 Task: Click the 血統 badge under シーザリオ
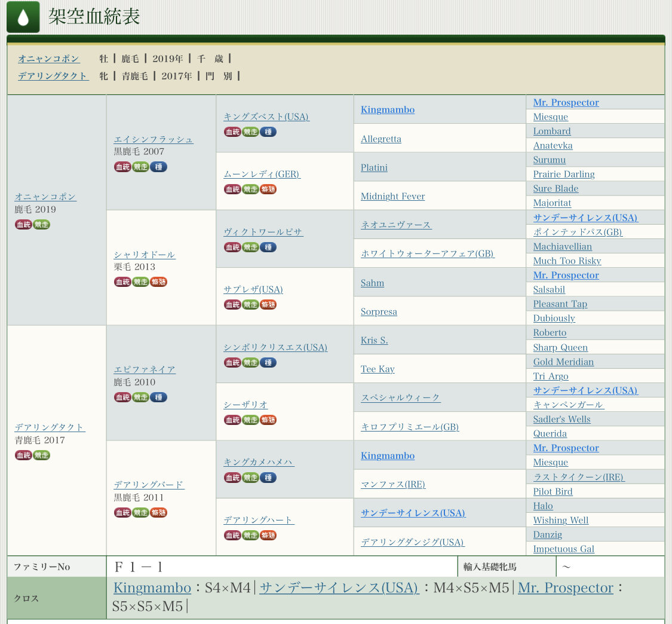coord(232,420)
